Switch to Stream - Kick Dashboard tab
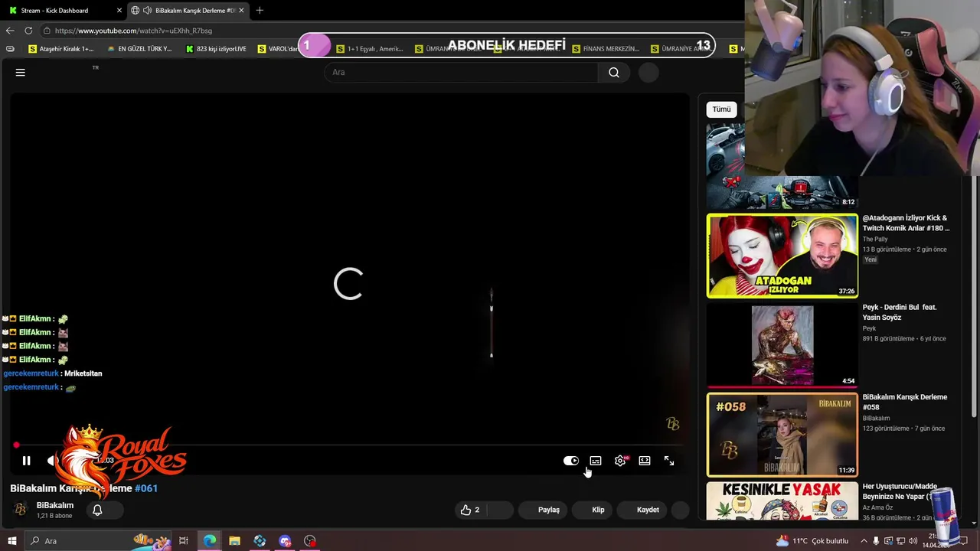Viewport: 980px width, 551px height. pos(61,11)
